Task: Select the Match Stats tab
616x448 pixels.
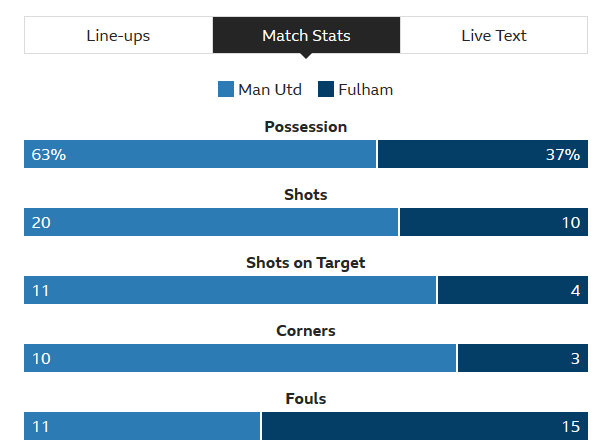Action: click(x=306, y=35)
